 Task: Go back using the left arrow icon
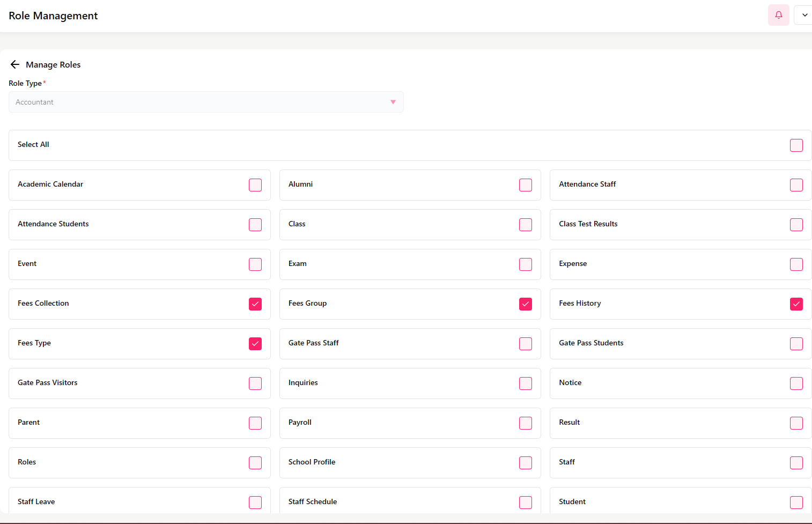coord(14,64)
